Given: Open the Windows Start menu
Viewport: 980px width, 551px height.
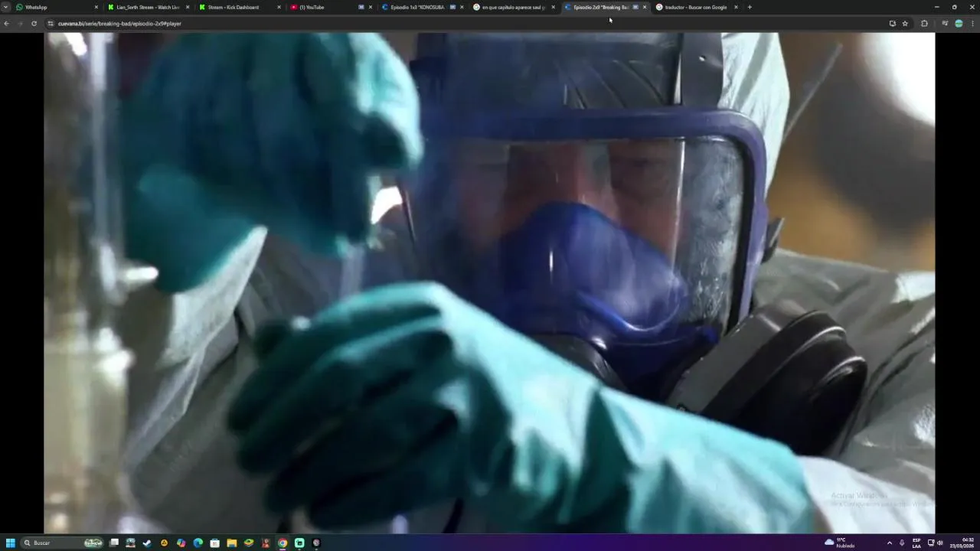Looking at the screenshot, I should click(11, 543).
